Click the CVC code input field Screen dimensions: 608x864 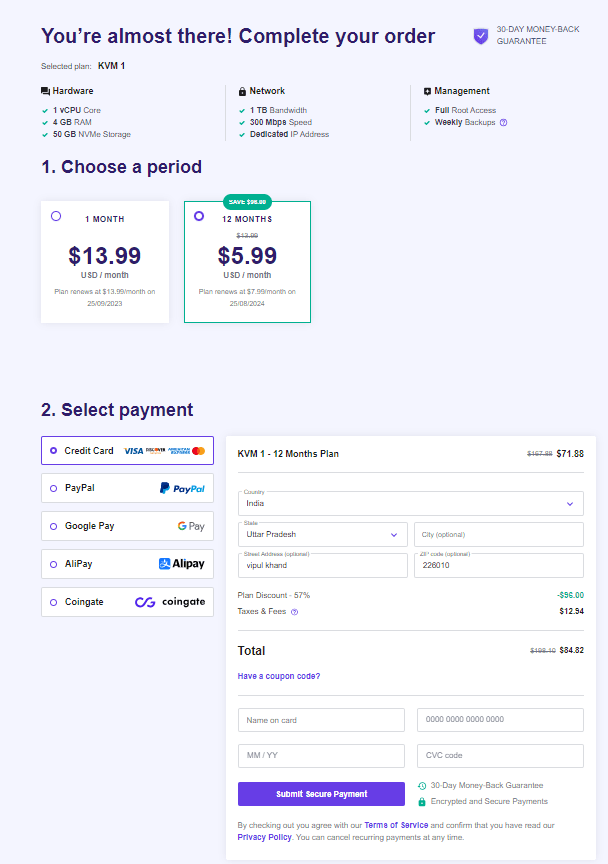500,755
